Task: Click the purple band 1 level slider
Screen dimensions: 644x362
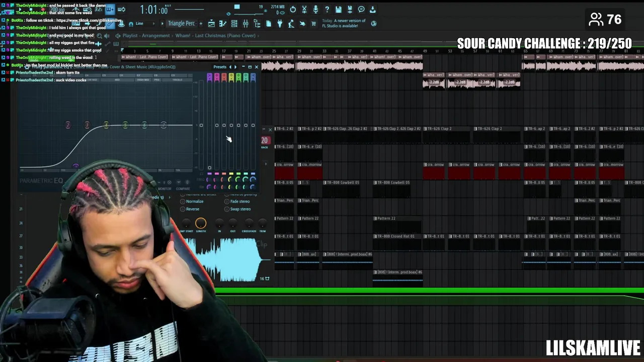Action: [x=209, y=167]
